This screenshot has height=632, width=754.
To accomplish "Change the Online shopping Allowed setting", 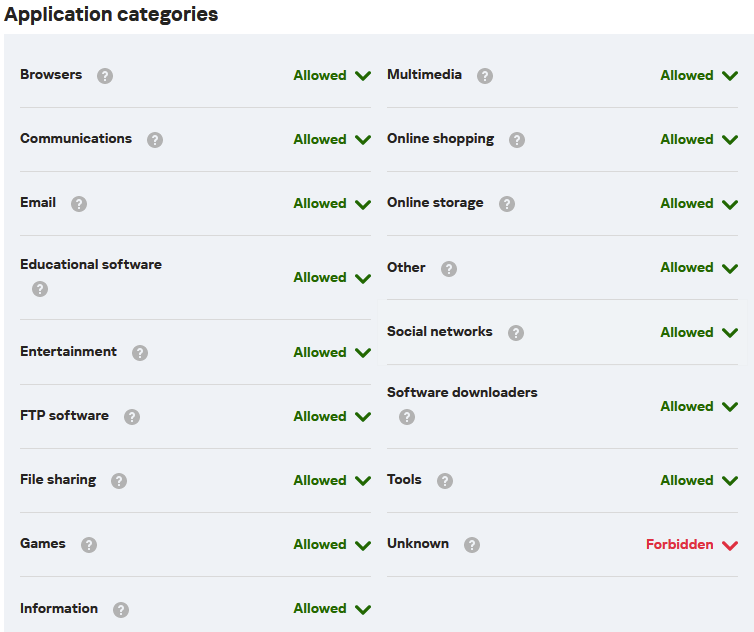I will click(699, 140).
